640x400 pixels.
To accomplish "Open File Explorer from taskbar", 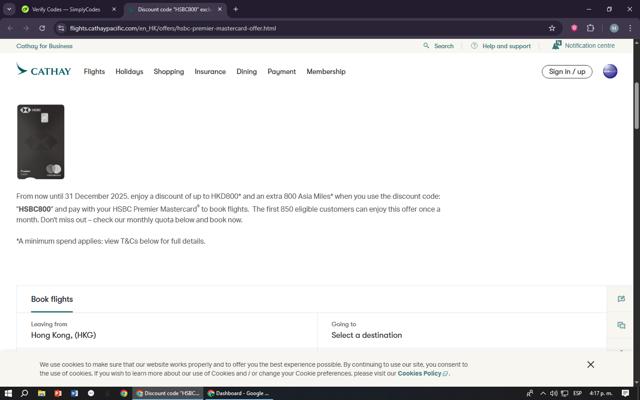I will click(41, 393).
